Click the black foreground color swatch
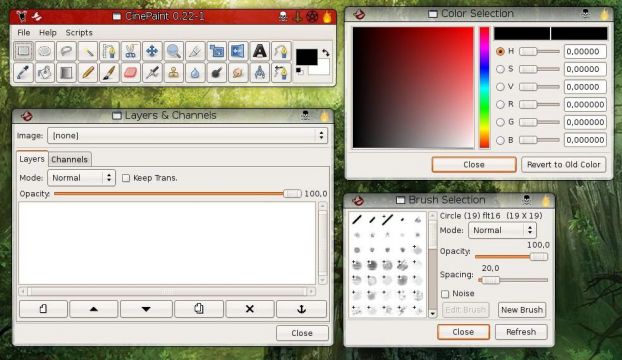This screenshot has width=622, height=360. click(x=307, y=57)
